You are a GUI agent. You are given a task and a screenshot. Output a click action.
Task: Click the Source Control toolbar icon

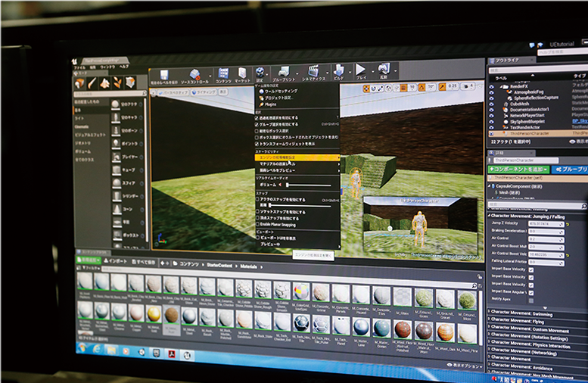click(194, 74)
